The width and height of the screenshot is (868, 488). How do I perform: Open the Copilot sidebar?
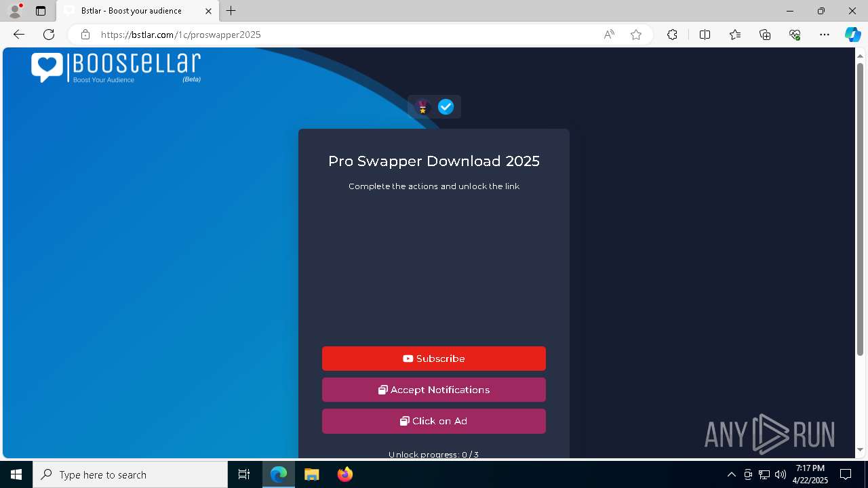[852, 35]
